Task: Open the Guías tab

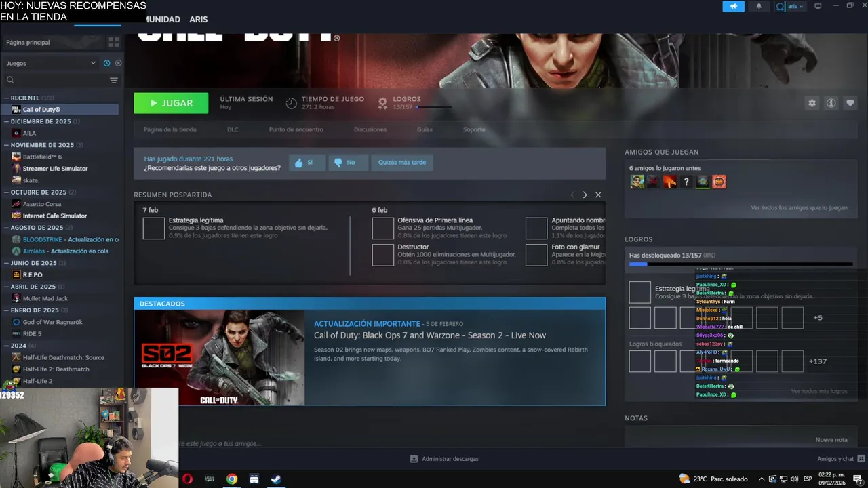Action: [425, 129]
